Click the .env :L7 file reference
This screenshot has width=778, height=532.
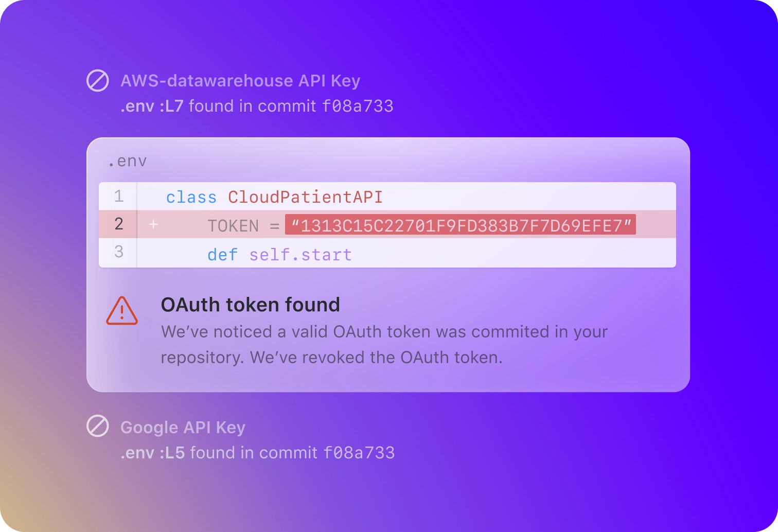152,106
